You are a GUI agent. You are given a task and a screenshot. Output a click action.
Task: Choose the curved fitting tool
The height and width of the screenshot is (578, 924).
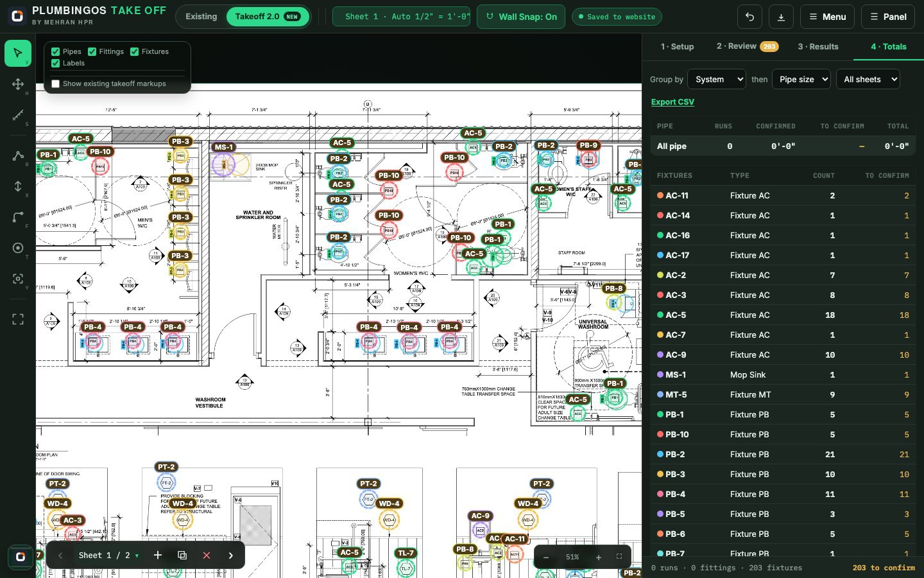pos(18,217)
